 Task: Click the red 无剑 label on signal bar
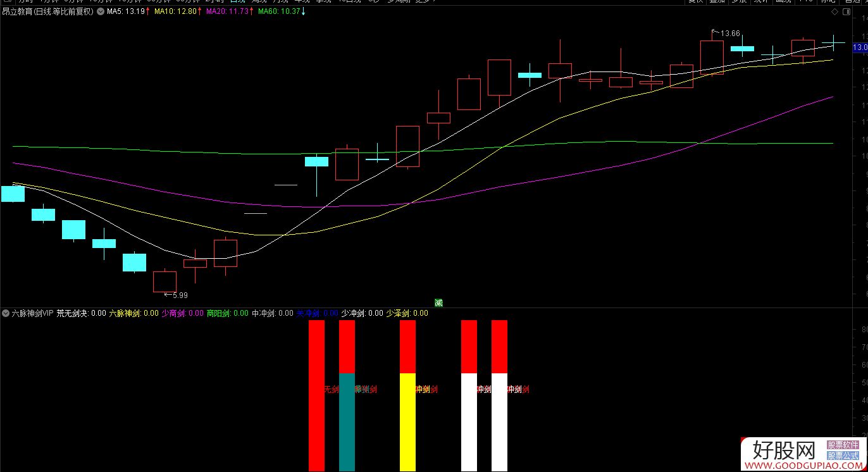tap(332, 390)
